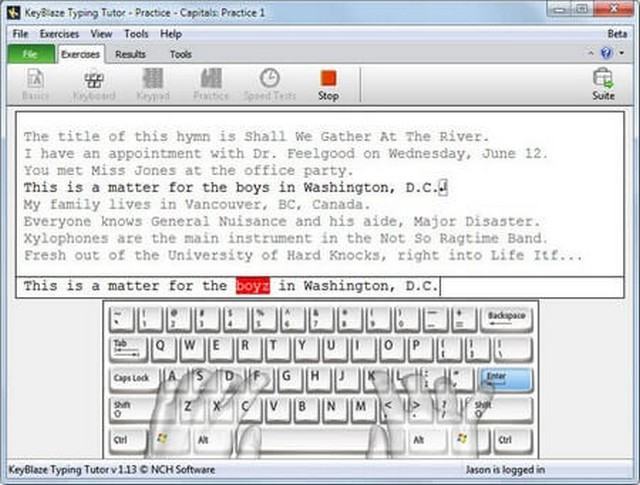Open the File menu in menu bar
640x485 pixels.
click(20, 34)
